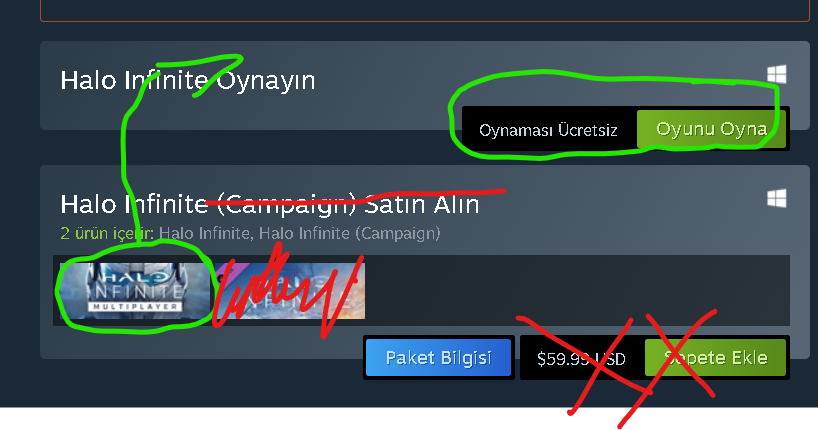Add the Campaign bundle with Sepete Ekle
The image size is (818, 430).
[715, 357]
